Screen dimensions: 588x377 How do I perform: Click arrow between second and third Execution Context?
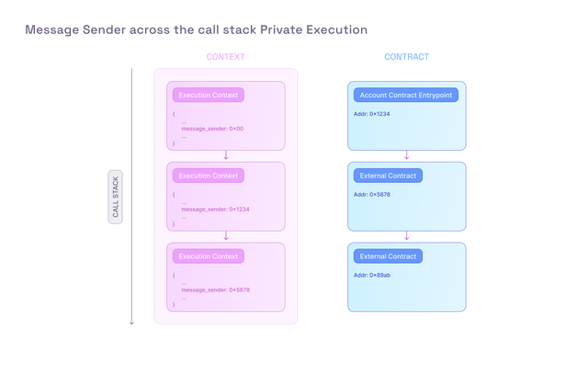coord(226,235)
